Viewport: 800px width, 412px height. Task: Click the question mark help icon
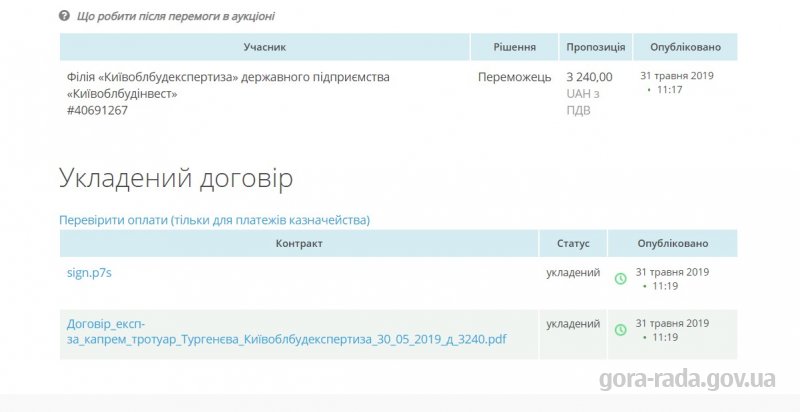click(x=64, y=16)
